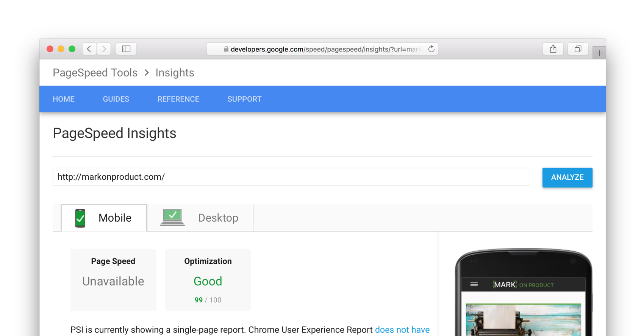
Task: Tap the hamburger menu in phone preview
Action: click(x=474, y=285)
